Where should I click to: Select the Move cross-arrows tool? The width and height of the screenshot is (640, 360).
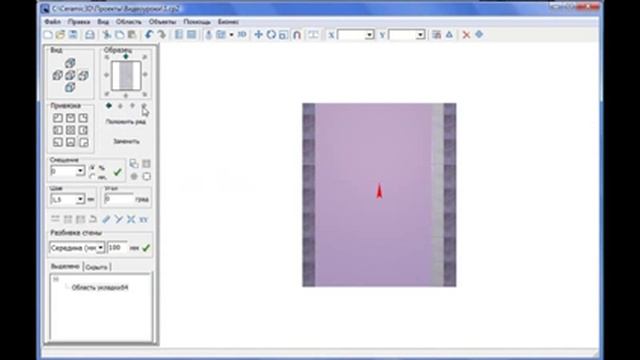pyautogui.click(x=258, y=35)
